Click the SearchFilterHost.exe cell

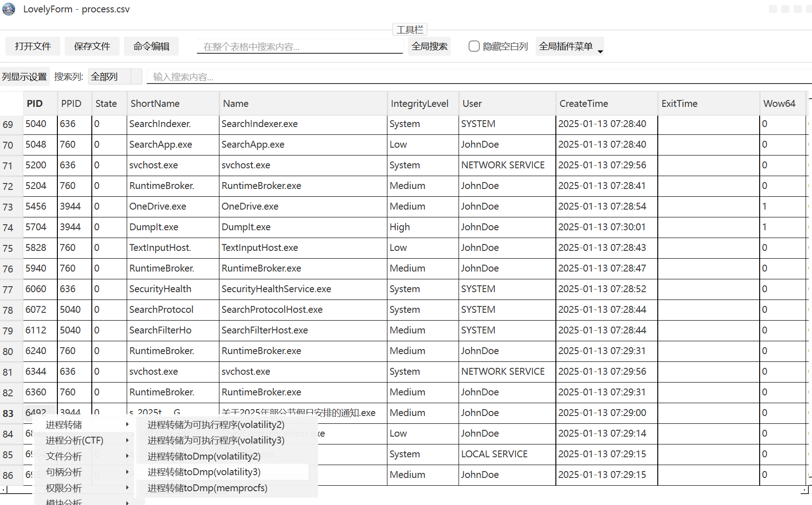click(x=303, y=330)
